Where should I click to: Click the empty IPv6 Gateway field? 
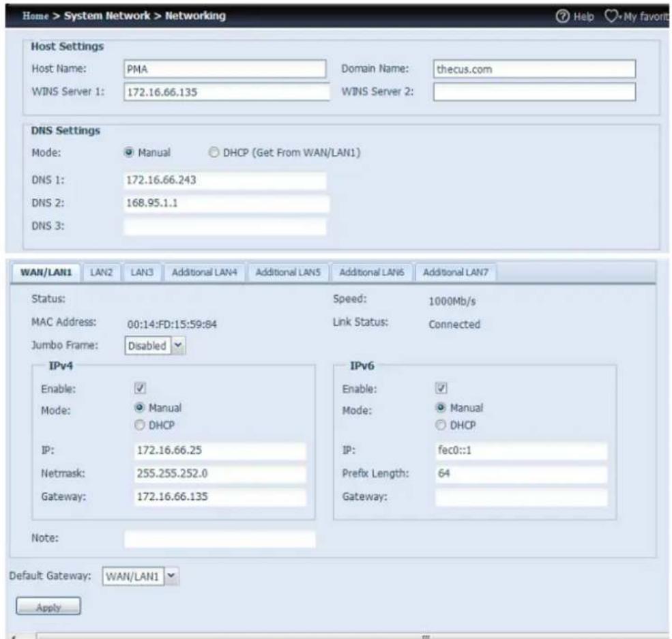[x=522, y=496]
